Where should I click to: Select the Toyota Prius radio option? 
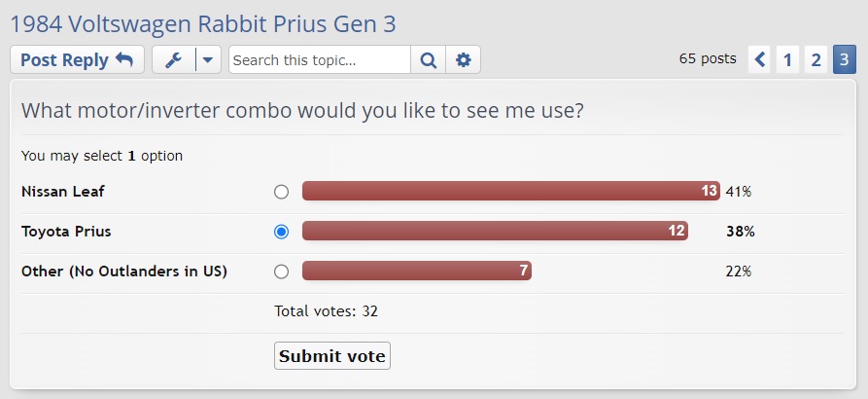(x=282, y=232)
